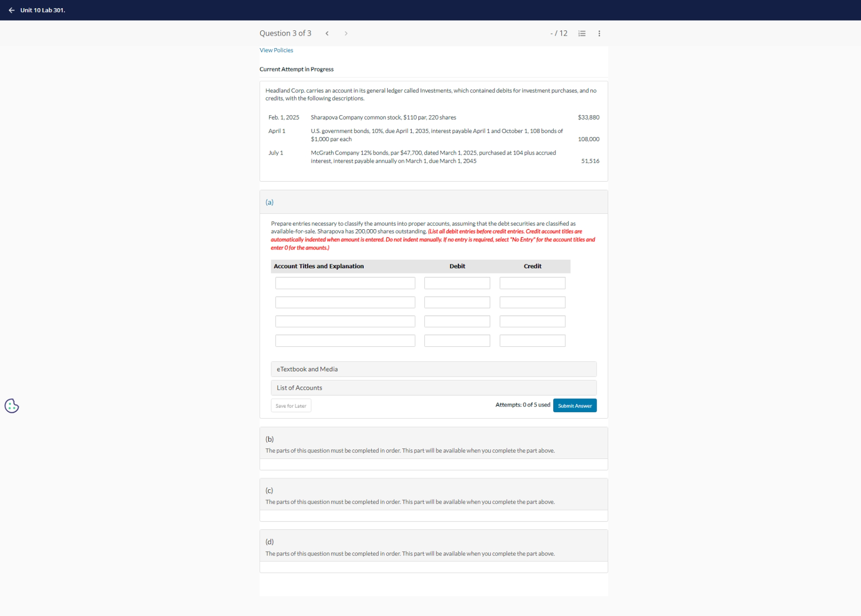This screenshot has width=861, height=616.
Task: Click the part (b) section header
Action: click(433, 443)
